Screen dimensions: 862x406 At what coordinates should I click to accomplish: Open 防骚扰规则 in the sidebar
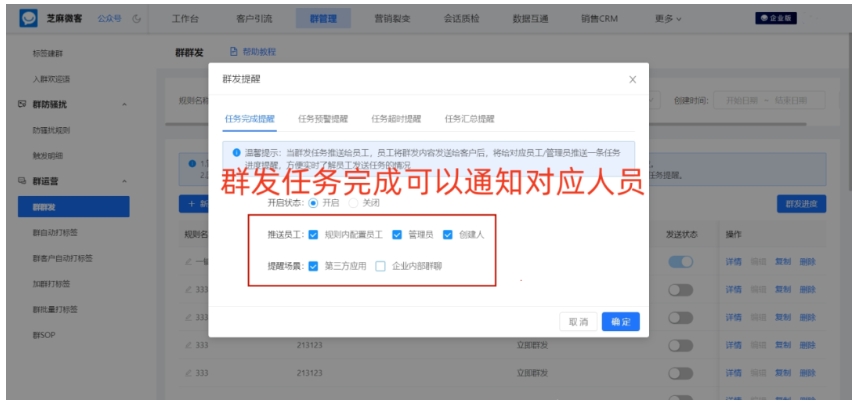tap(52, 130)
